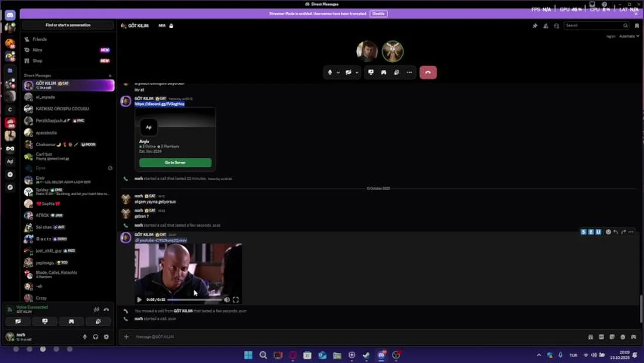Open the Nitro tab
Image resolution: width=644 pixels, height=363 pixels.
[x=68, y=50]
